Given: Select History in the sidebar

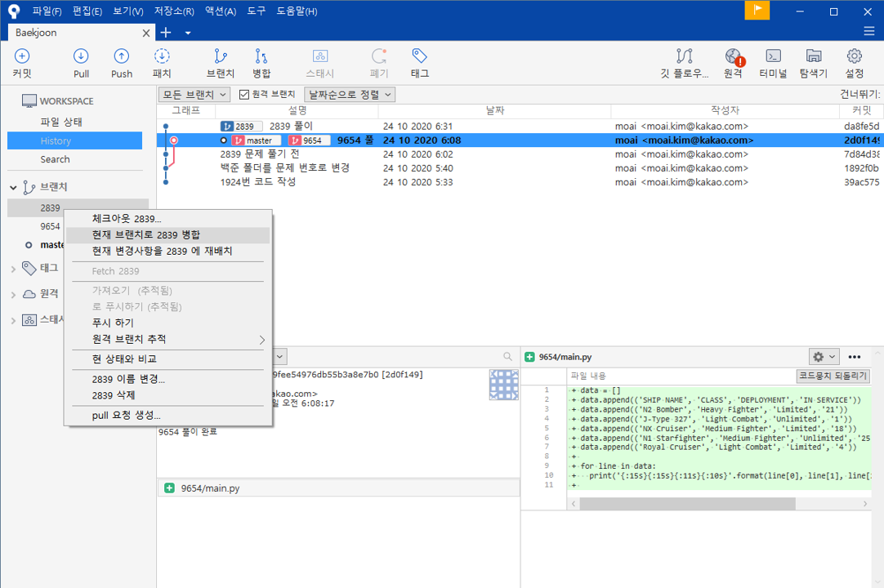Looking at the screenshot, I should (75, 141).
